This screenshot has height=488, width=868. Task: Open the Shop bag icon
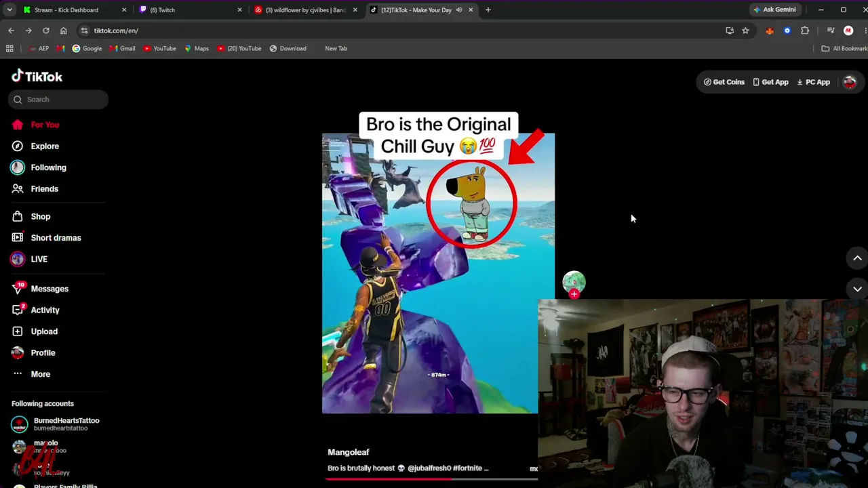tap(18, 216)
